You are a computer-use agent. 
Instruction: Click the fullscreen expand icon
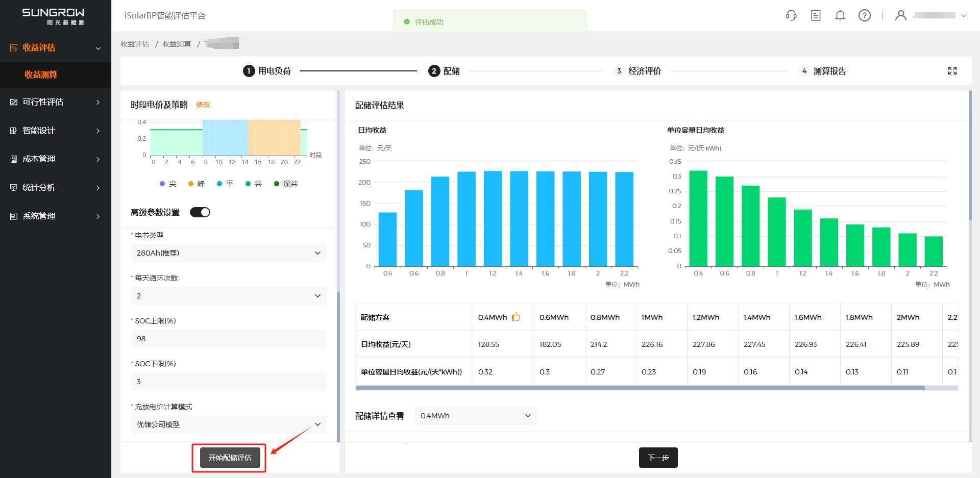click(x=952, y=71)
